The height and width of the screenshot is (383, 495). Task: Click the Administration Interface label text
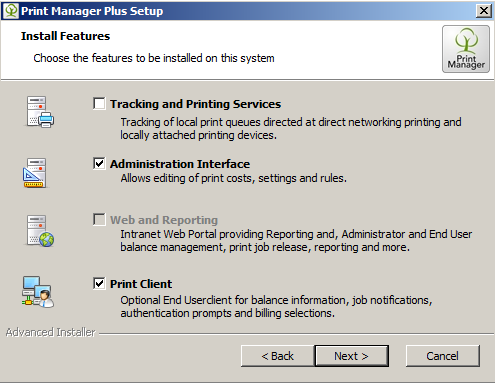click(180, 164)
